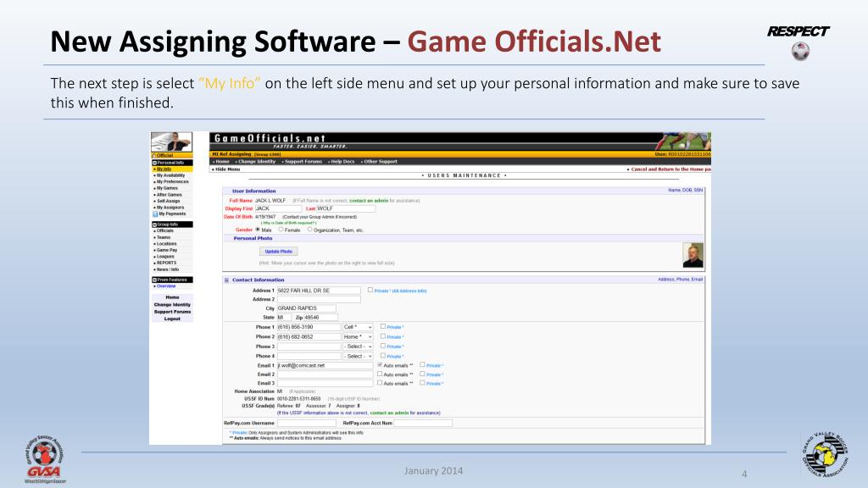
Task: Collapse the Contact Information section icon
Action: click(x=226, y=280)
